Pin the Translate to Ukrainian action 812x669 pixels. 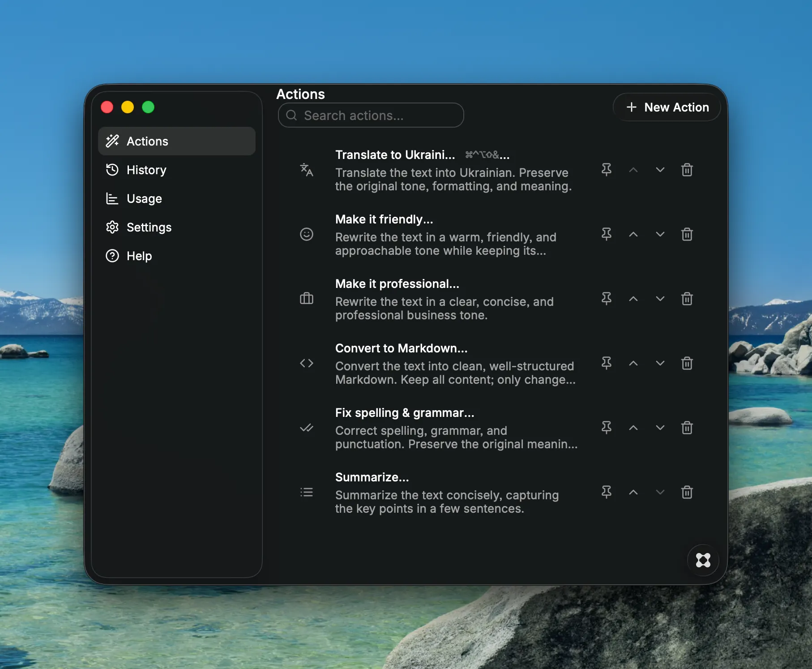click(x=607, y=170)
